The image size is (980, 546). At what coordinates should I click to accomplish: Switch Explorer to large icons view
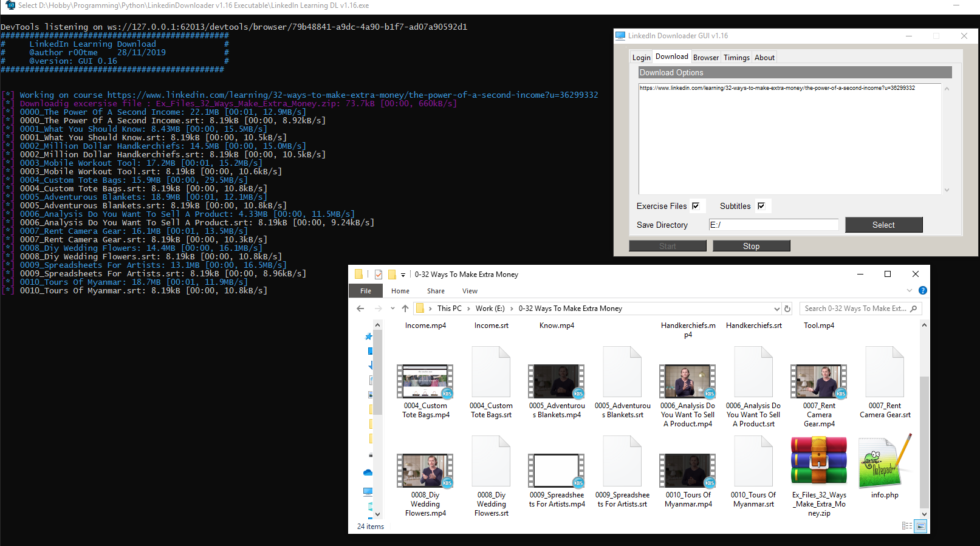point(921,526)
